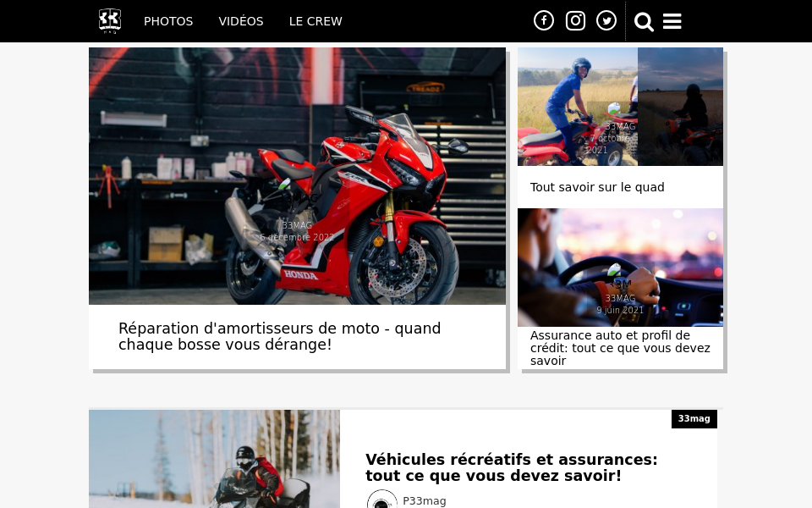The width and height of the screenshot is (812, 508).
Task: Click the driver steering wheel thumbnail
Action: coord(620,268)
